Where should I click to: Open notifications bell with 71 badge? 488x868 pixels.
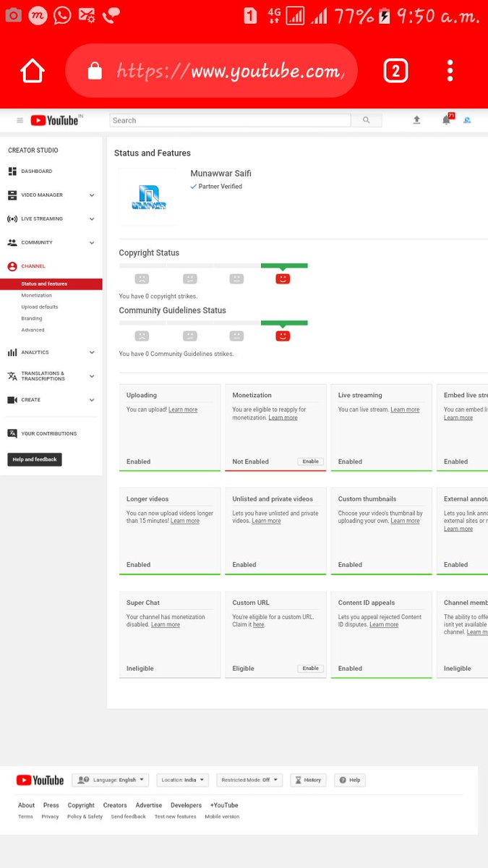[x=447, y=120]
